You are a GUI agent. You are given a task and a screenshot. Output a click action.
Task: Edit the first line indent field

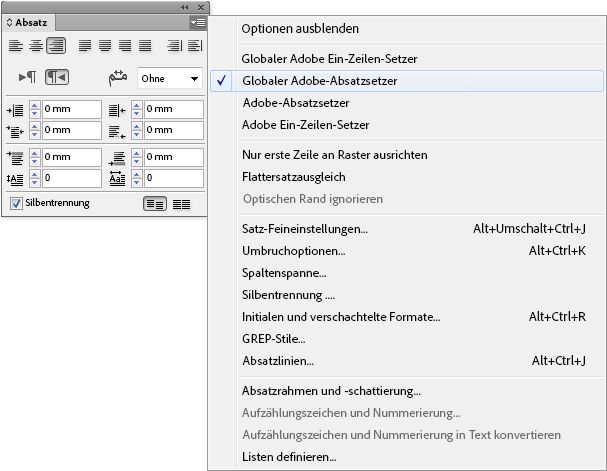click(x=72, y=130)
